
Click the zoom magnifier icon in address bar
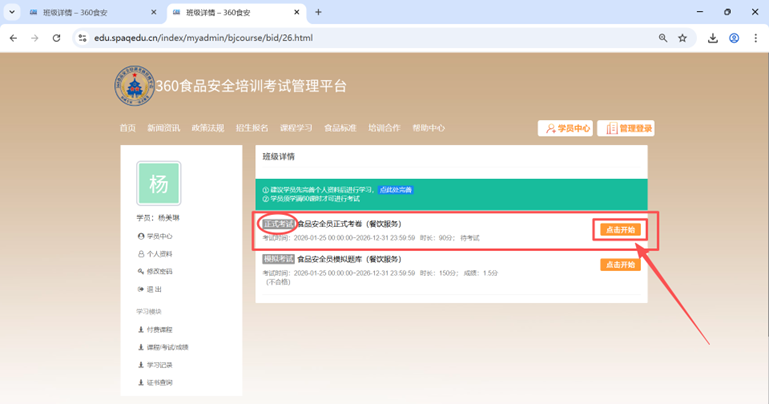(663, 38)
